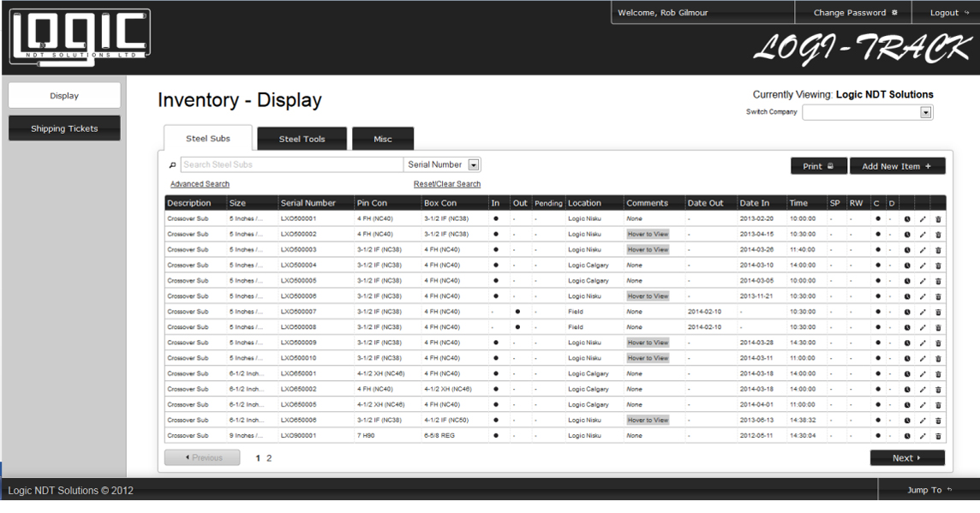This screenshot has height=513, width=980.
Task: Click the Previous page button
Action: [x=202, y=458]
